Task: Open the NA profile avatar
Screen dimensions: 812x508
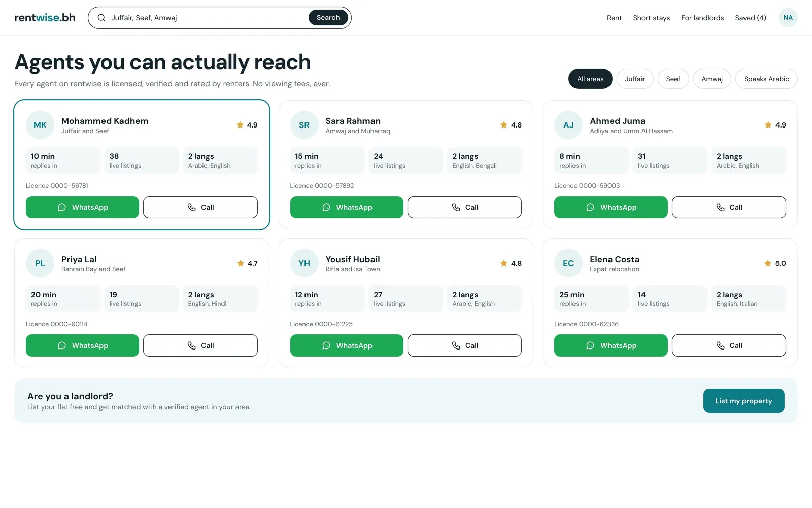Action: 788,18
